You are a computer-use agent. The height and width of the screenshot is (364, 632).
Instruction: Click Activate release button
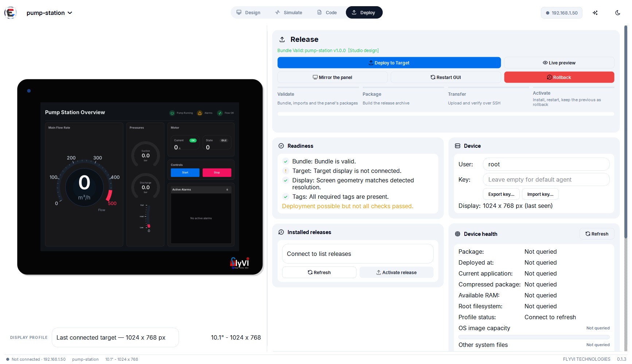[396, 272]
